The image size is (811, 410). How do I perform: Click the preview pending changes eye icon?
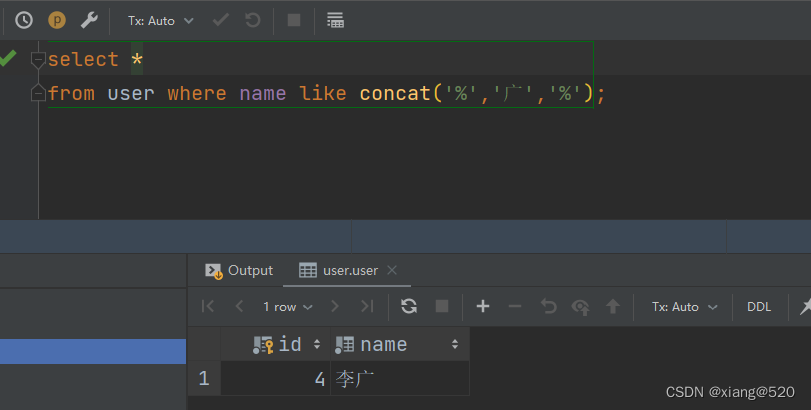click(580, 307)
